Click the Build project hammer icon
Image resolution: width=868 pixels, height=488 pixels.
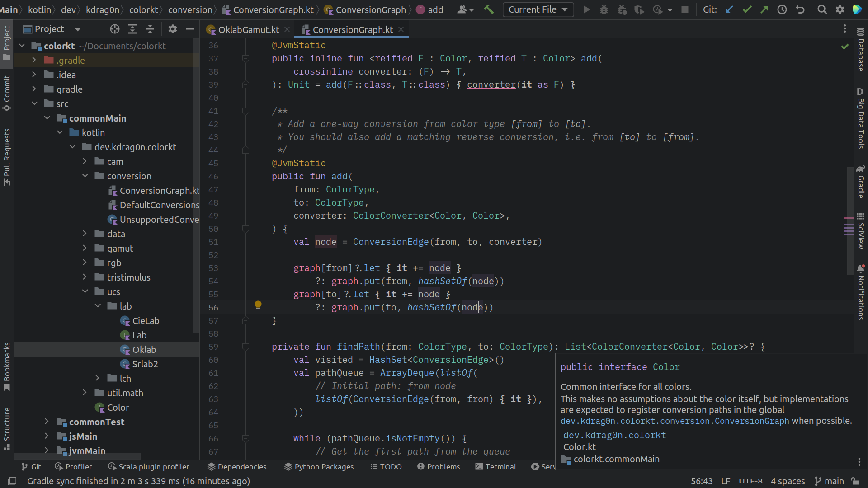[x=489, y=9]
